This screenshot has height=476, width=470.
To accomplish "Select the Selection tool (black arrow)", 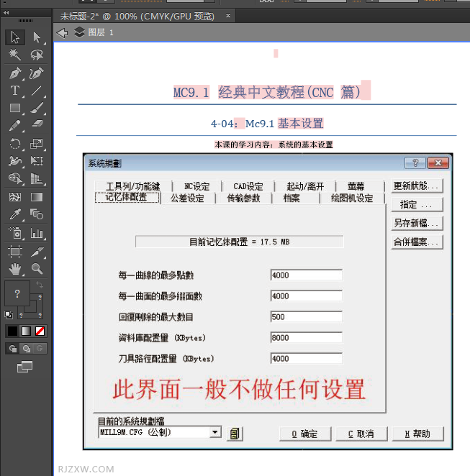I will (15, 37).
